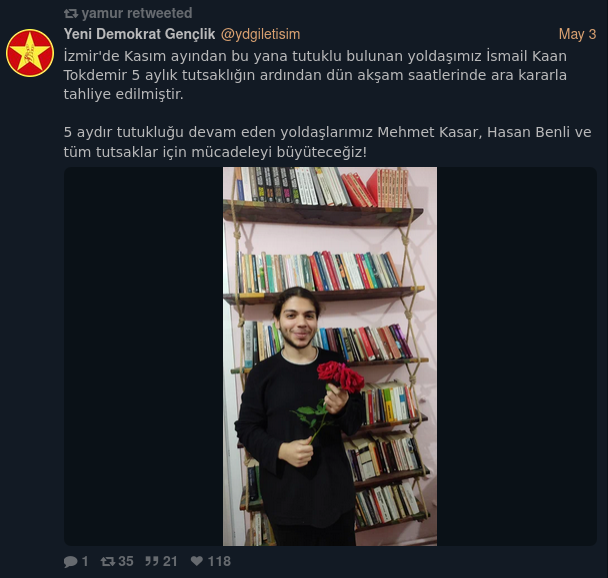The height and width of the screenshot is (578, 608).
Task: Click the reply count 1
Action: tap(85, 561)
